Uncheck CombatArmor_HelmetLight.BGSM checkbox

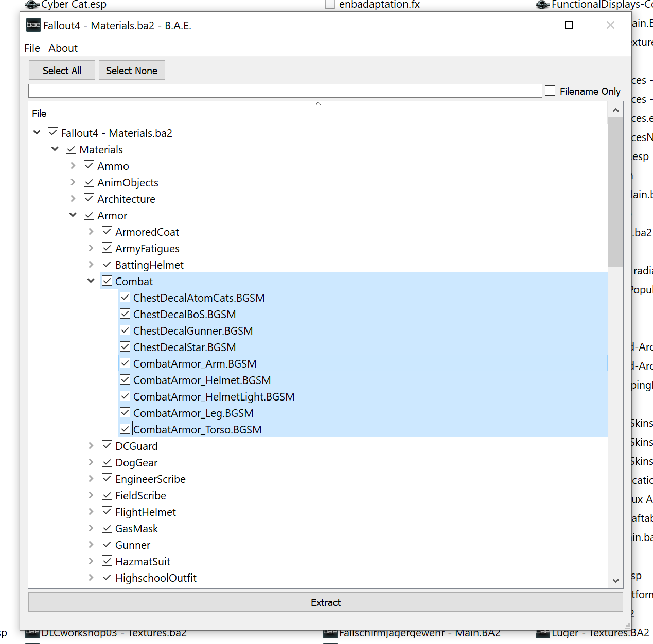[x=125, y=396]
